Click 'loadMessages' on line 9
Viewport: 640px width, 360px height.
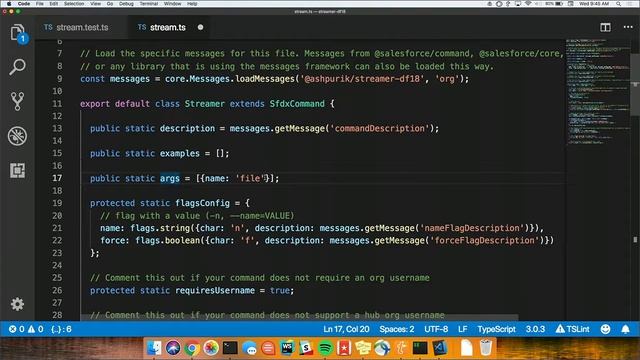(x=265, y=79)
